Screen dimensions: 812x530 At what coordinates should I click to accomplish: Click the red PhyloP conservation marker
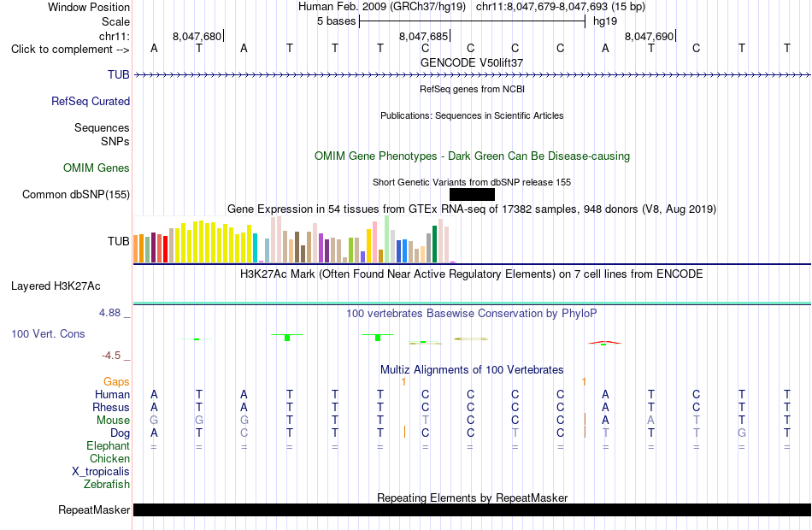(x=603, y=343)
